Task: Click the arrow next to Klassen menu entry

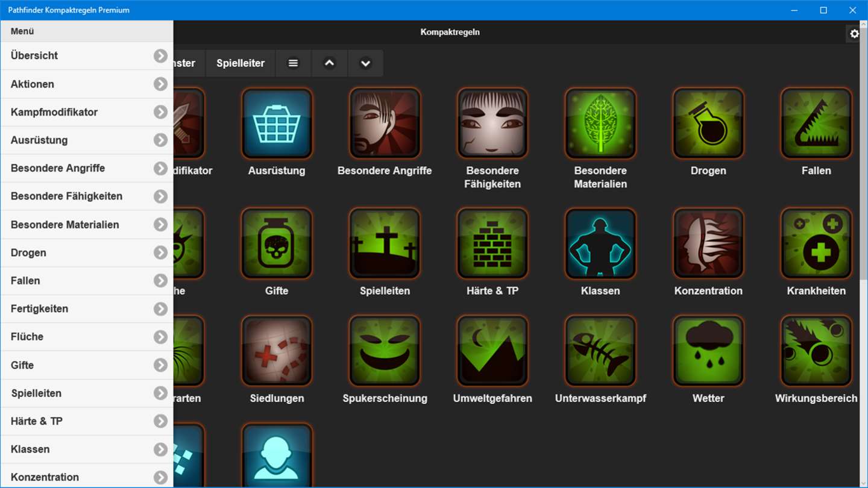Action: pos(160,449)
